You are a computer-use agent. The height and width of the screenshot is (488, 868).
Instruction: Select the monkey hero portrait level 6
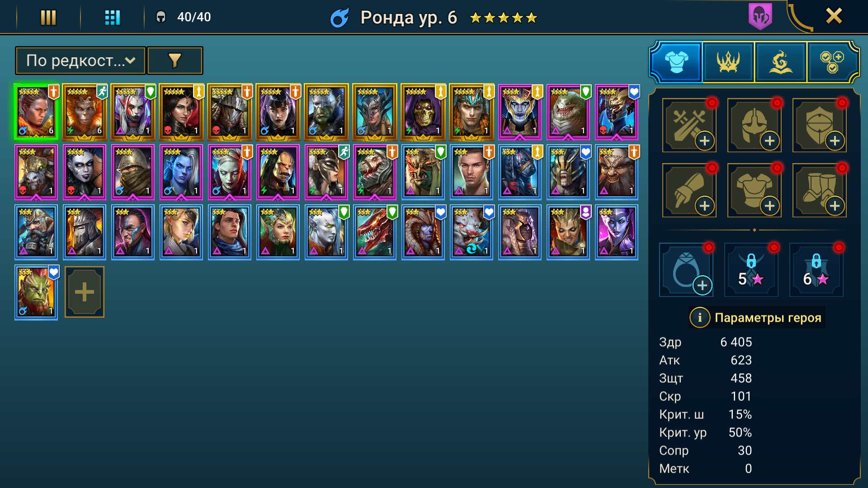tap(85, 112)
